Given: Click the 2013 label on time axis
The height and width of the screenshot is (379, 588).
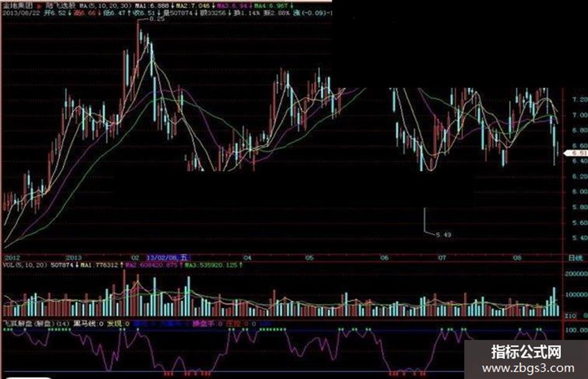Looking at the screenshot, I should [x=73, y=258].
